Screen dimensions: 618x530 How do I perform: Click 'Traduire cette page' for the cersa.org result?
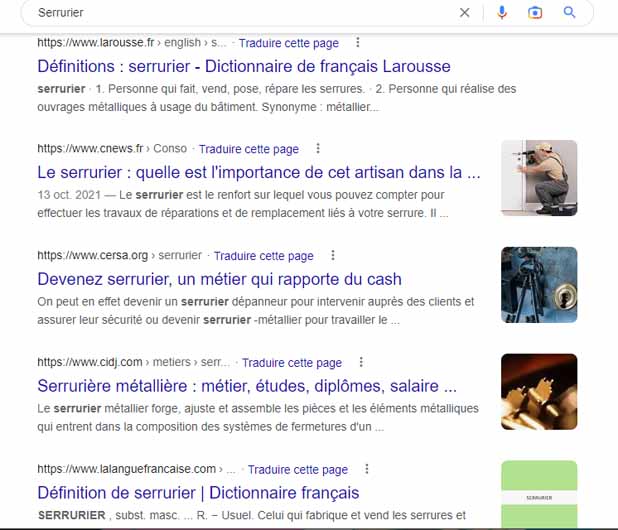(264, 256)
